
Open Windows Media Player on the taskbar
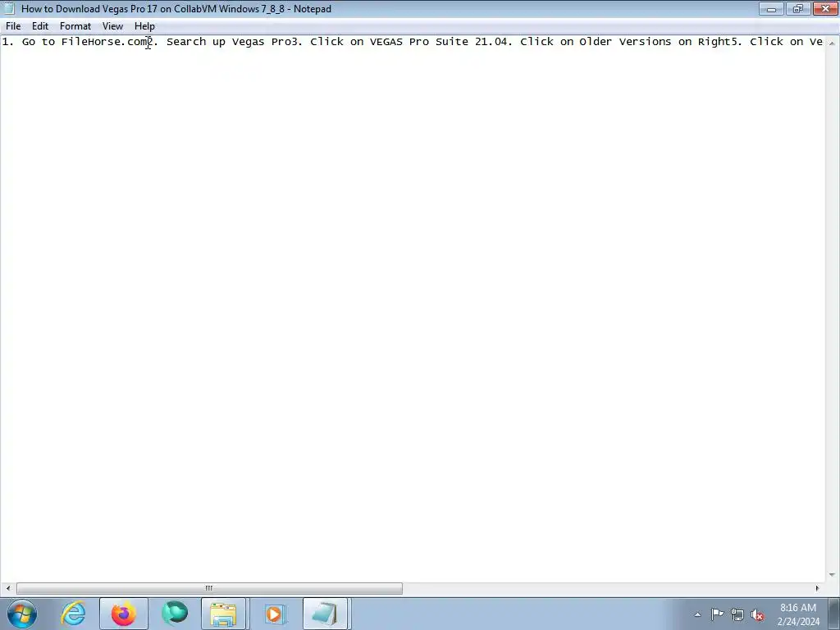tap(274, 614)
